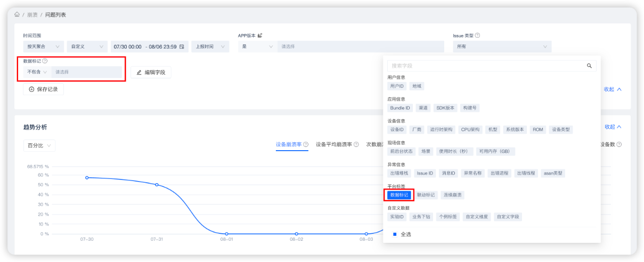The height and width of the screenshot is (262, 644).
Task: Click the 编辑字段 button
Action: [151, 72]
